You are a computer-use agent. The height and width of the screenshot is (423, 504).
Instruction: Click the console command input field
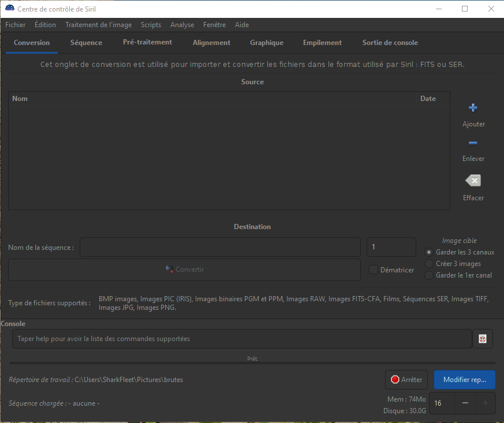click(x=242, y=339)
